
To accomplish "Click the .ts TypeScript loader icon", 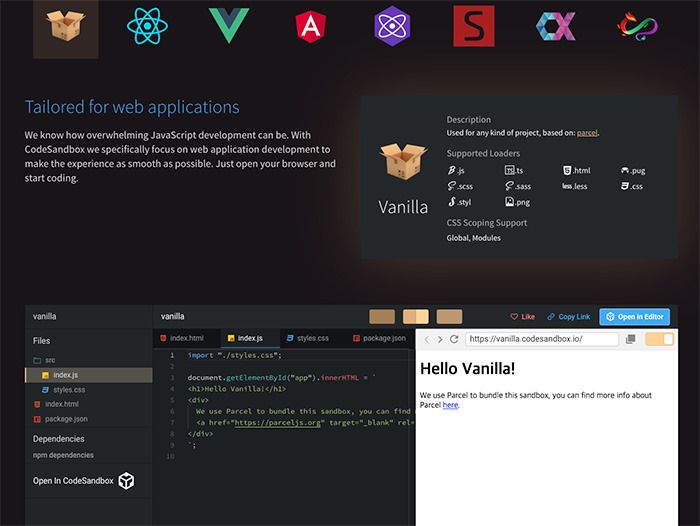I will click(x=509, y=170).
